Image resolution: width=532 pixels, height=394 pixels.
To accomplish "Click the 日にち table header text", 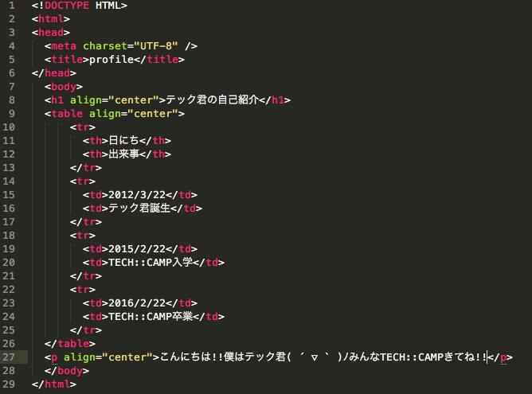I will [123, 140].
